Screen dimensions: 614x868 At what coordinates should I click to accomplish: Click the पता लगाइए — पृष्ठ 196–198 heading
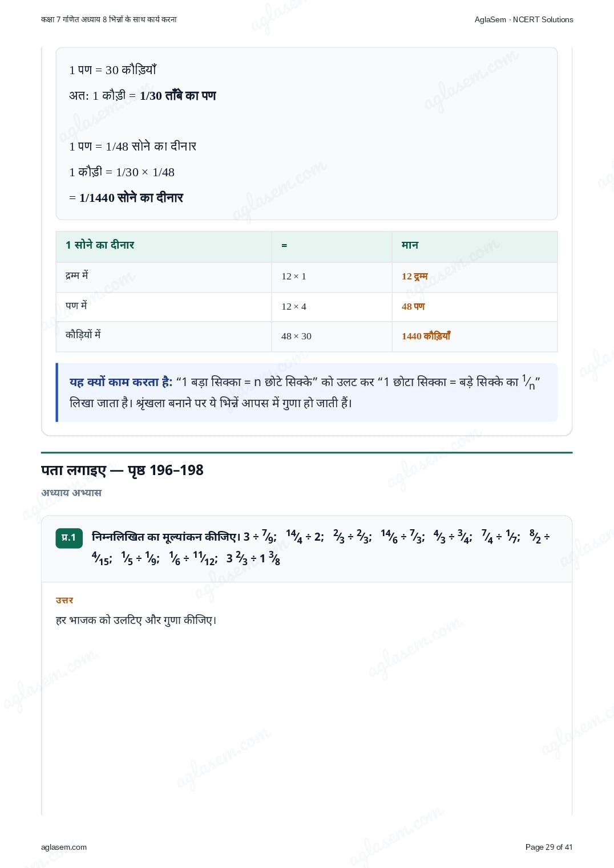[x=122, y=470]
